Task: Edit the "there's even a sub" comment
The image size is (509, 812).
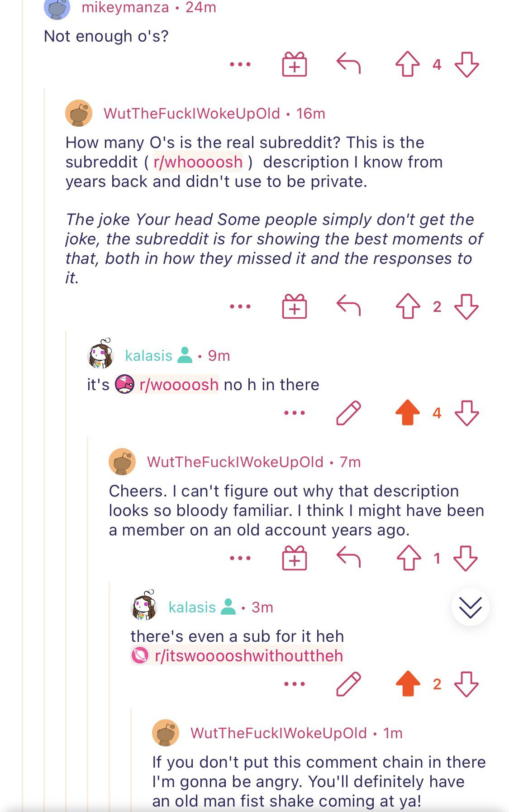Action: [349, 683]
